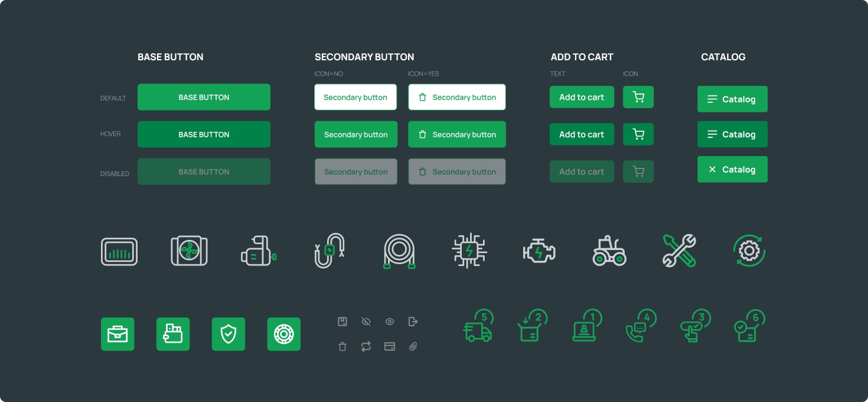Click the default cart icon button
Image resolution: width=868 pixels, height=402 pixels.
(638, 97)
